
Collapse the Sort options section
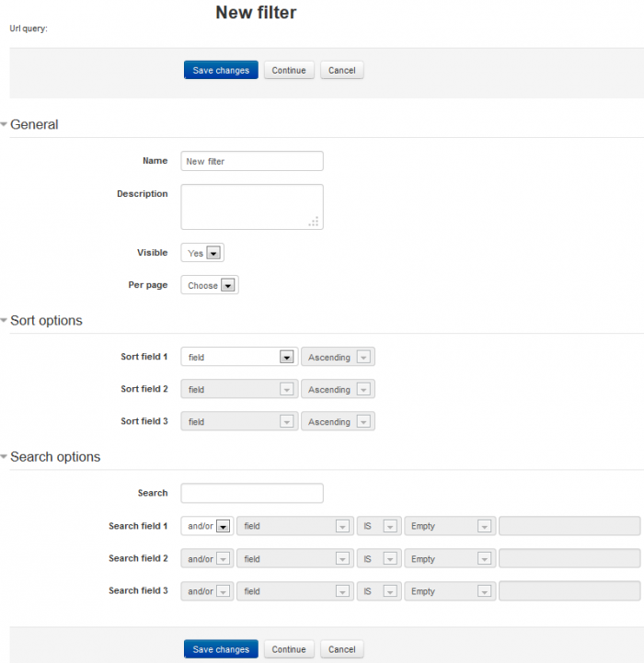pos(45,321)
